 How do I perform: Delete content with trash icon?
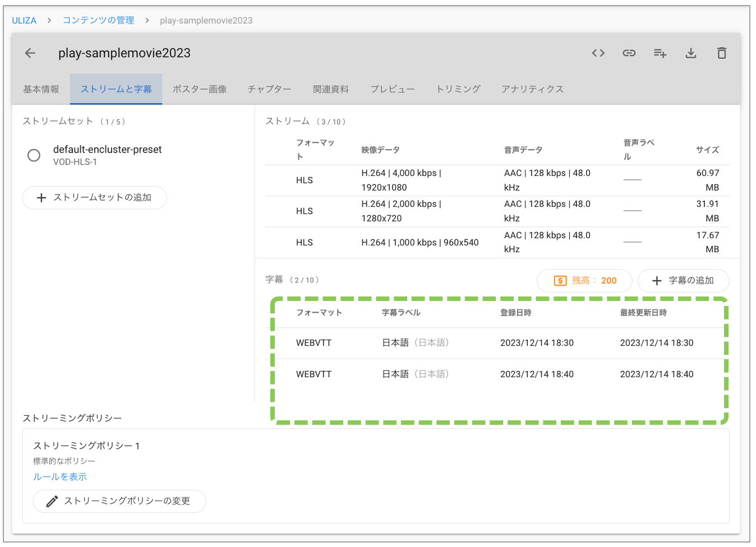point(722,53)
